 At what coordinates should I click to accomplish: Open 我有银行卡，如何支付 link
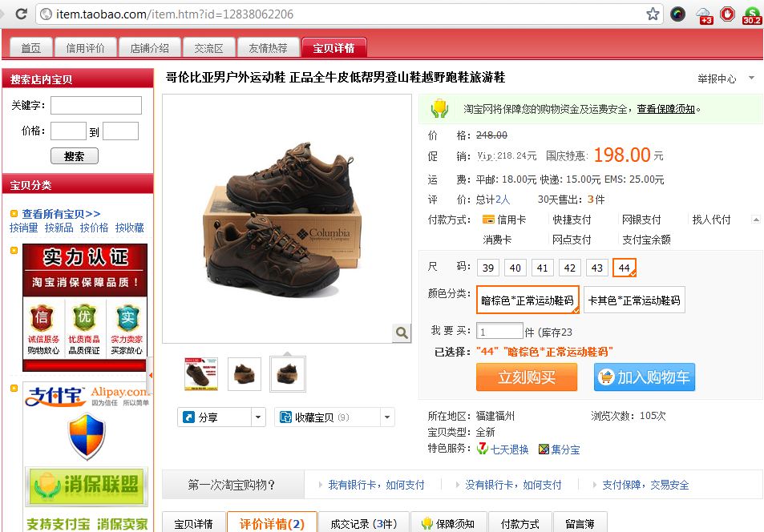tap(376, 485)
